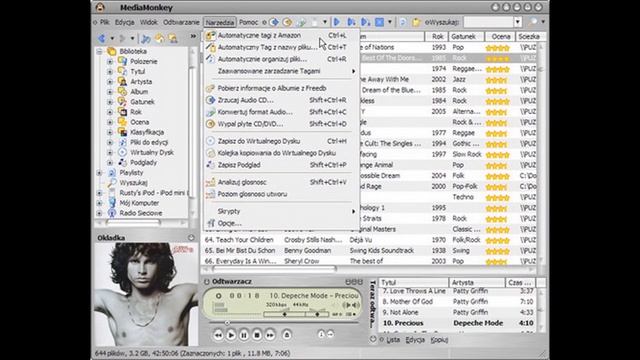Open the Pomoc menu

249,22
